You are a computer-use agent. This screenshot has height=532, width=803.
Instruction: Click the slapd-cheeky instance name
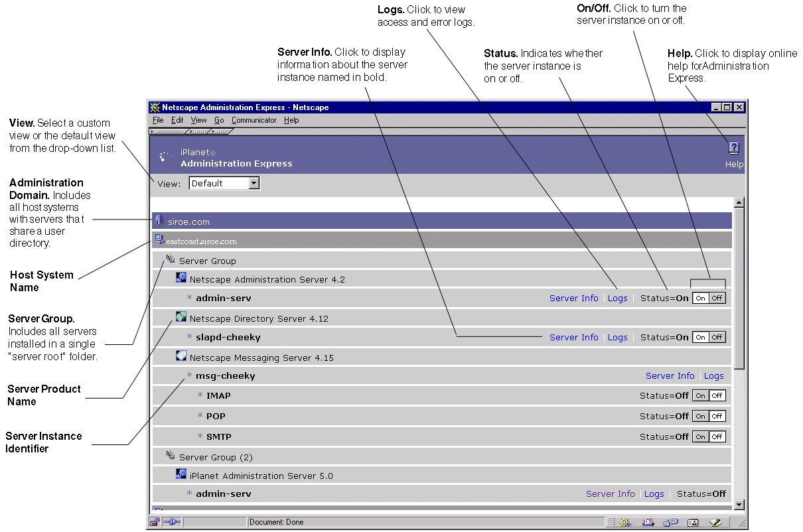coord(228,338)
